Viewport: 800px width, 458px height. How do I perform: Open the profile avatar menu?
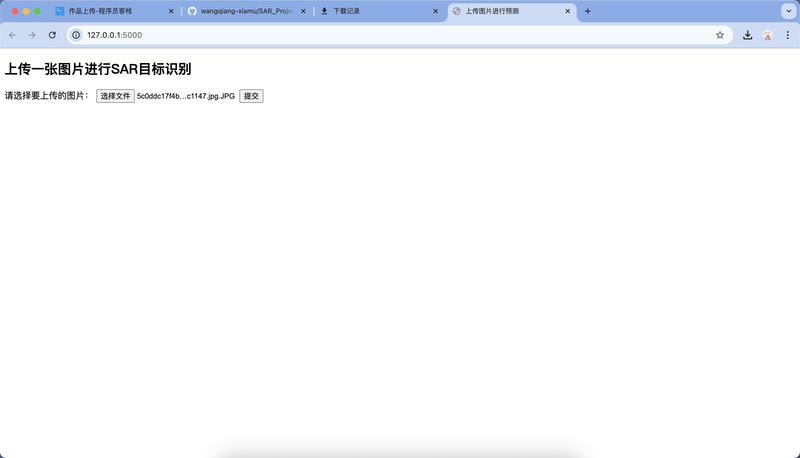(767, 35)
